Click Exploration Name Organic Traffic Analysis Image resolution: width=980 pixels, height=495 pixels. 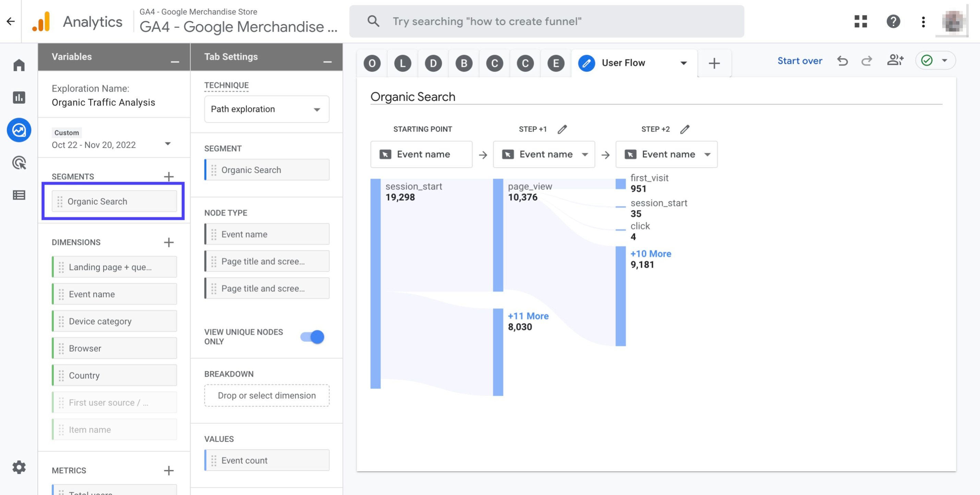pyautogui.click(x=103, y=102)
